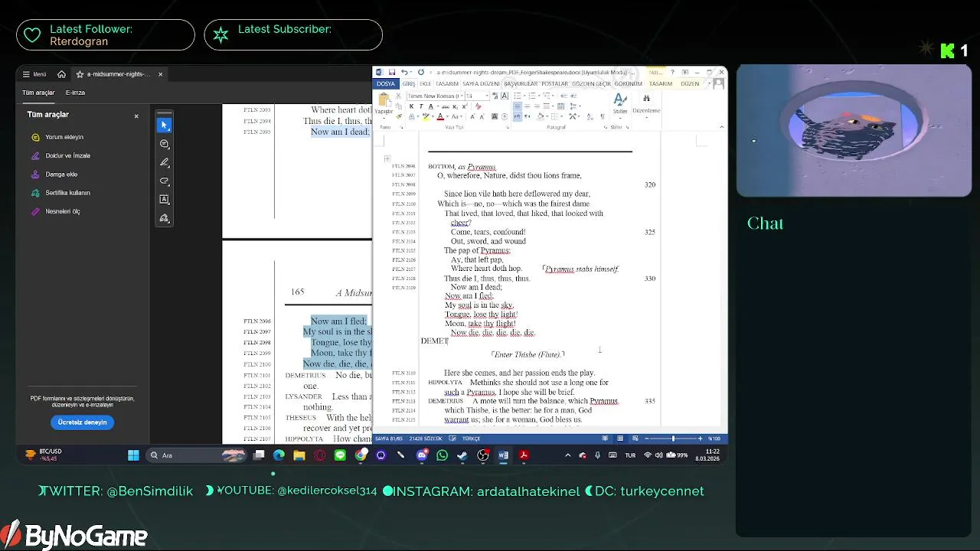Open Aa change case dropdown
The width and height of the screenshot is (980, 551).
click(456, 116)
